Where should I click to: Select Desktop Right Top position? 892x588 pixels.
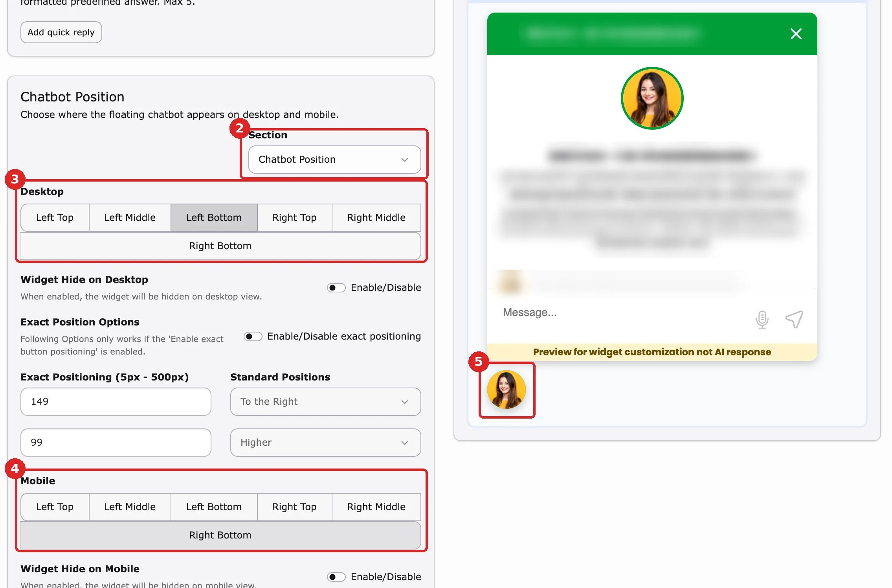coord(294,218)
